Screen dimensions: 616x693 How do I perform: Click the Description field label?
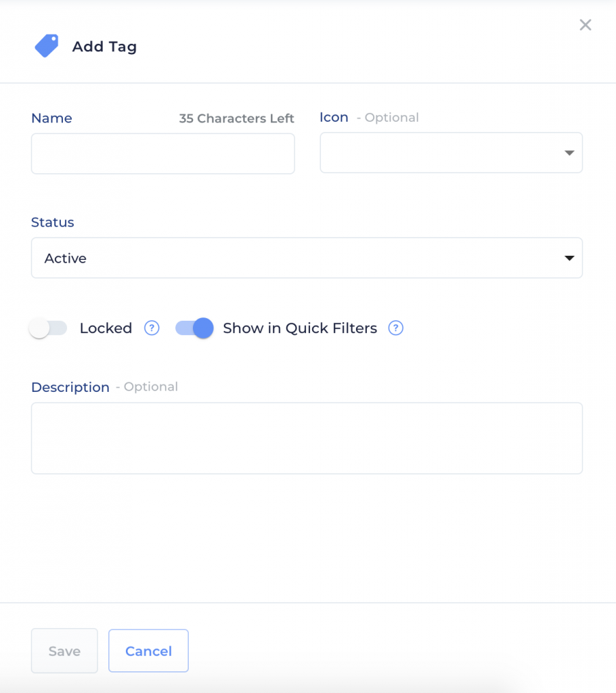click(70, 387)
